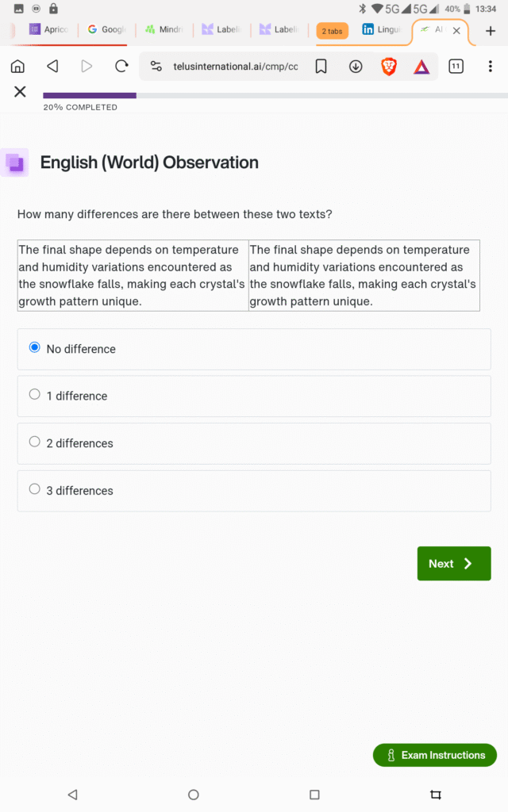
Task: Open the tab switcher showing 11 tabs
Action: pyautogui.click(x=456, y=67)
